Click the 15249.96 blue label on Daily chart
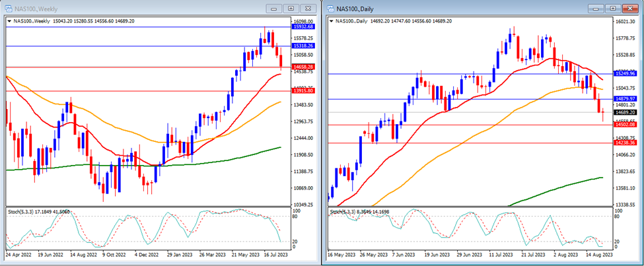Image resolution: width=644 pixels, height=266 pixels. coord(625,73)
